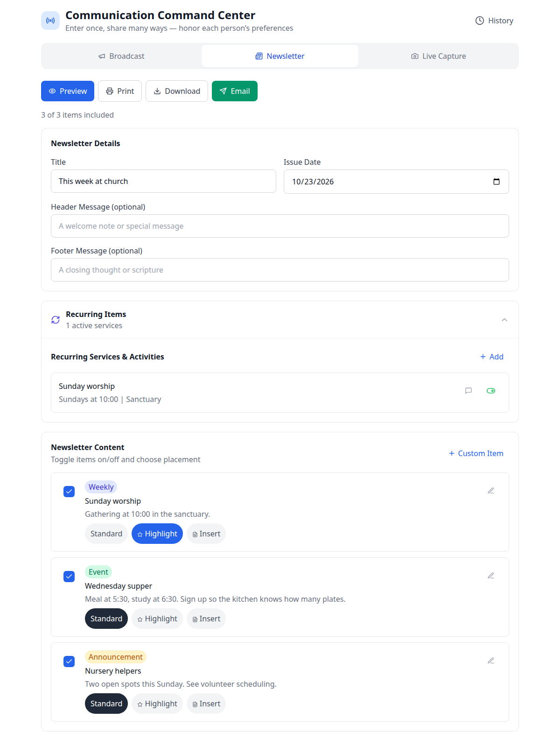Switch to the Broadcast tab
Image resolution: width=560 pixels, height=739 pixels.
click(x=121, y=56)
